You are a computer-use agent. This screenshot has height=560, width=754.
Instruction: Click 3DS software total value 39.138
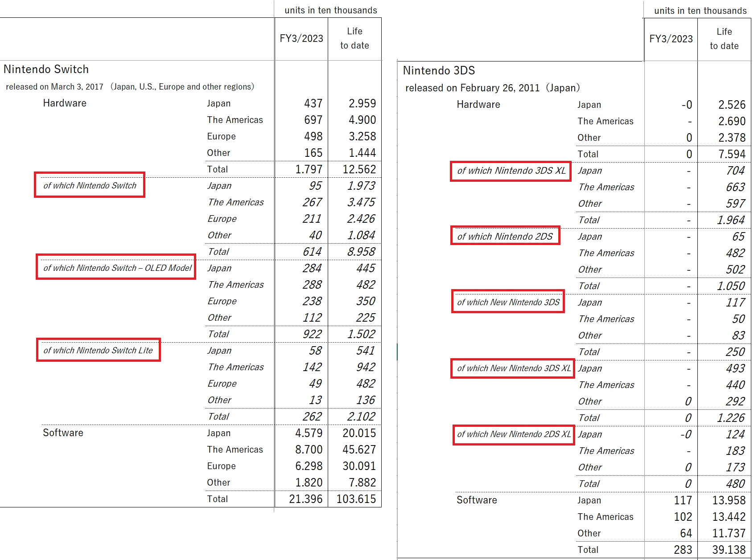[x=729, y=550]
